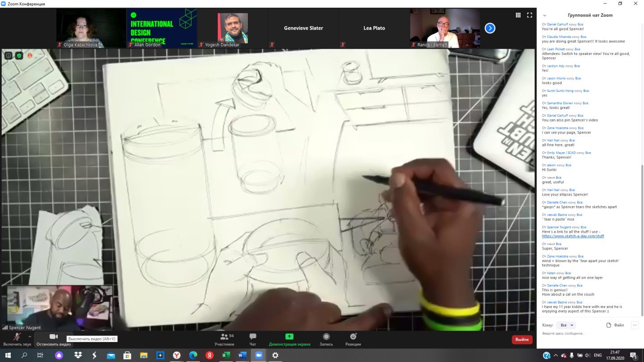The height and width of the screenshot is (362, 644).
Task: Attach a file with Файл button
Action: coord(615,325)
